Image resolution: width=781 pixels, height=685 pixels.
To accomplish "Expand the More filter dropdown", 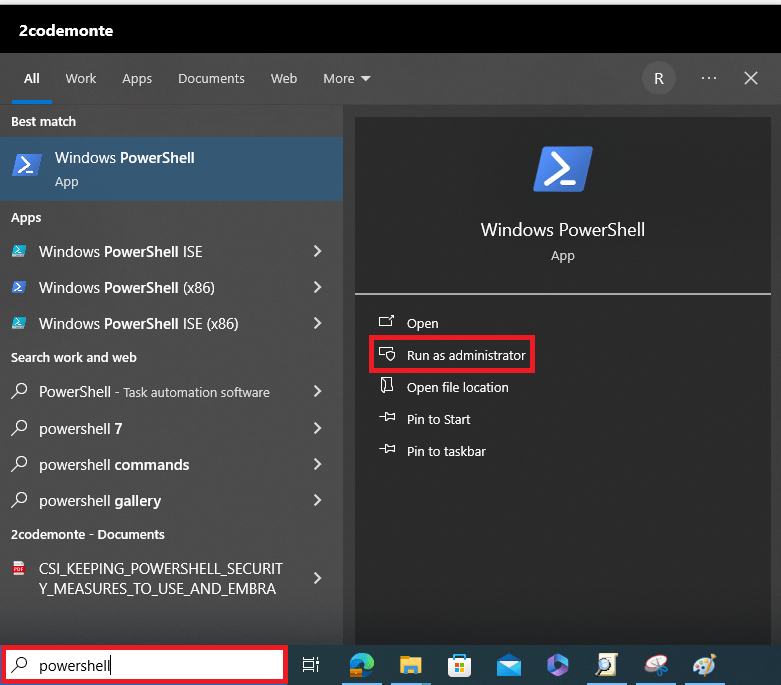I will click(x=346, y=78).
